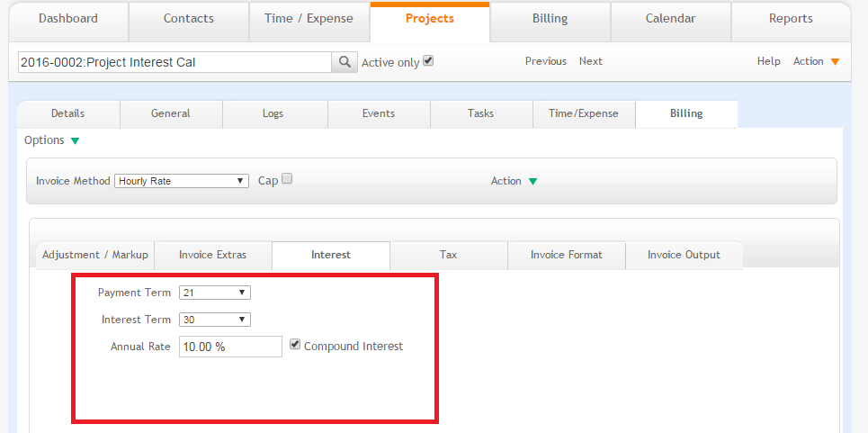The height and width of the screenshot is (433, 868).
Task: Open the Action dropdown beside Cap
Action: [532, 181]
